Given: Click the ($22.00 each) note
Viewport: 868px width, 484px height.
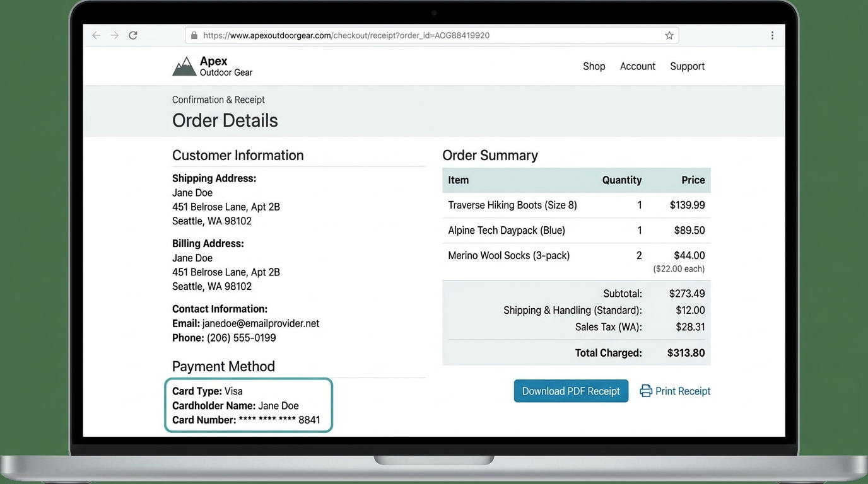Looking at the screenshot, I should [x=679, y=269].
